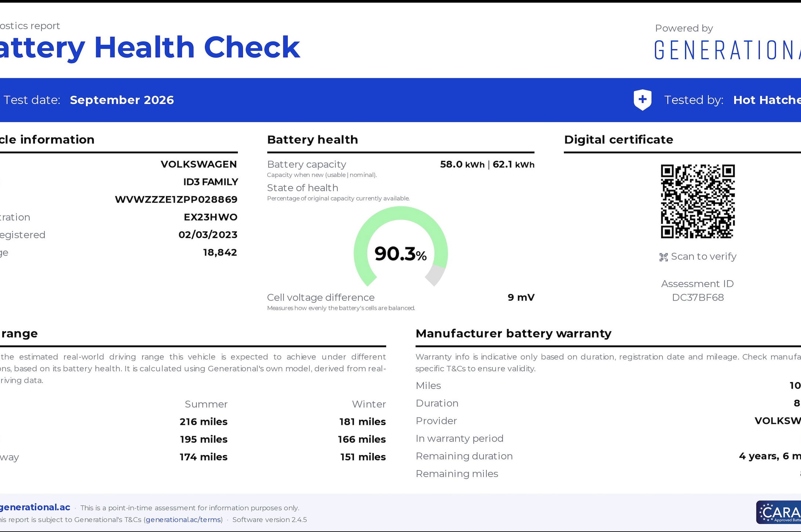
Task: Click the remaining duration value 4 years, 6 months
Action: (770, 456)
